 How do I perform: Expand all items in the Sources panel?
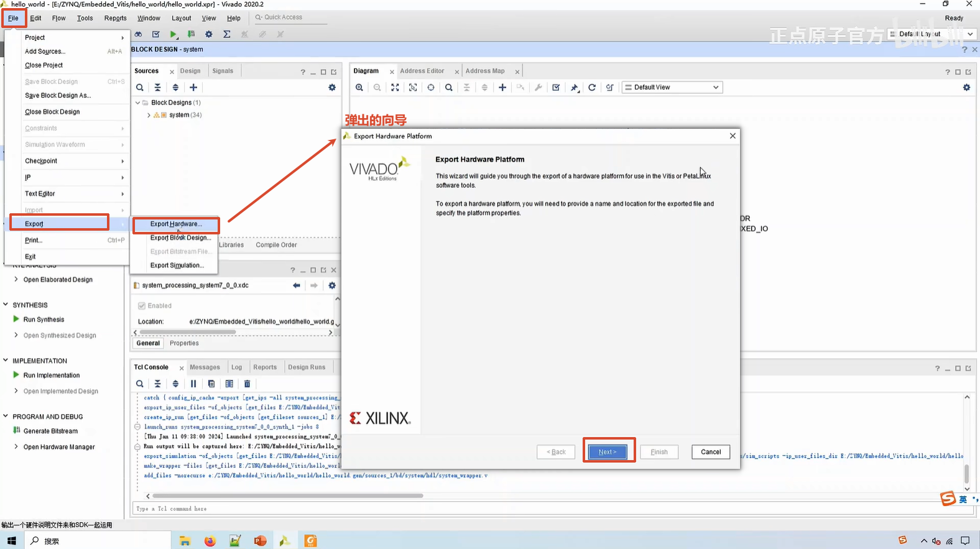click(x=175, y=88)
